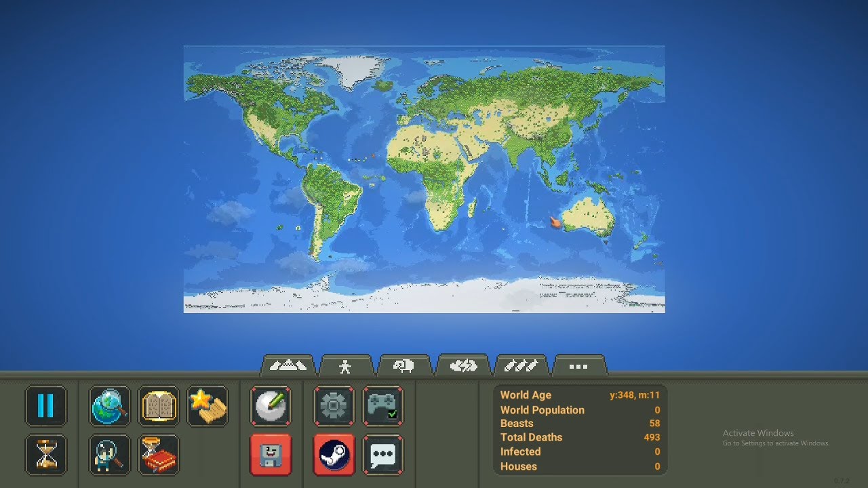Switch to the bombs tools tab

pos(521,365)
